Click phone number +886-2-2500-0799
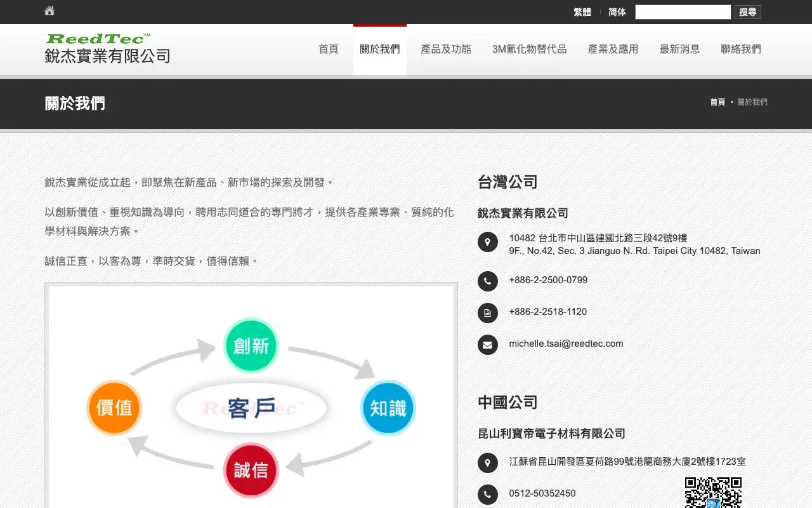 click(548, 280)
